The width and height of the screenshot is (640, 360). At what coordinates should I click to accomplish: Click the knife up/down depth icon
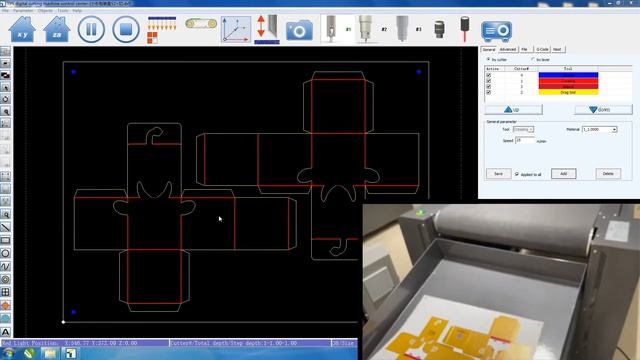267,29
